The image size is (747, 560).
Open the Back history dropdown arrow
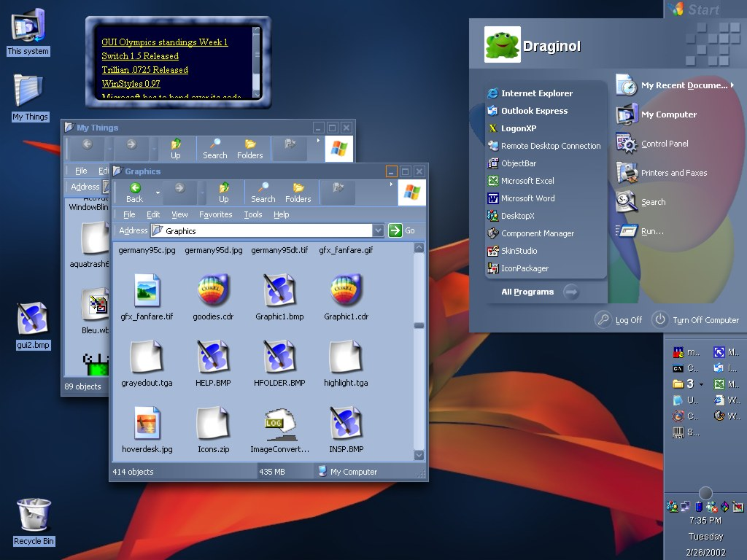coord(158,192)
